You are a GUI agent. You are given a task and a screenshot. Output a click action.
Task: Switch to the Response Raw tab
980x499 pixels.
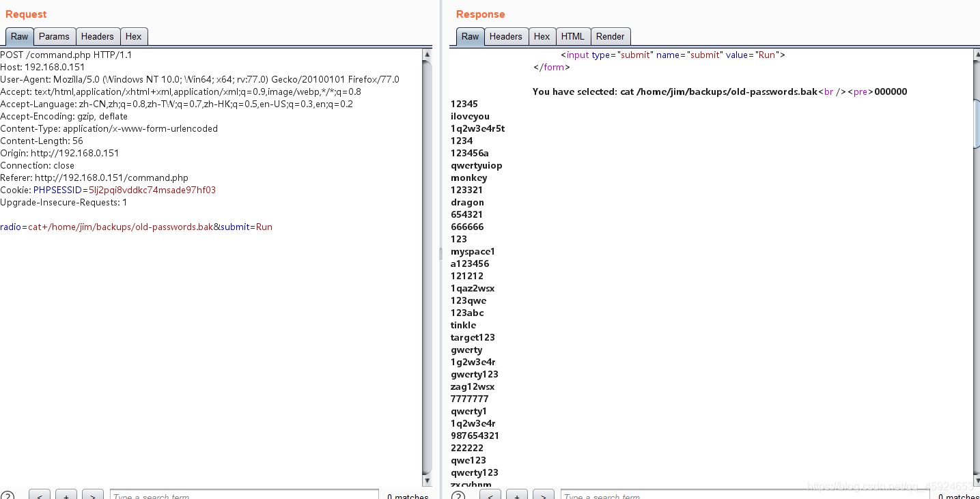470,37
